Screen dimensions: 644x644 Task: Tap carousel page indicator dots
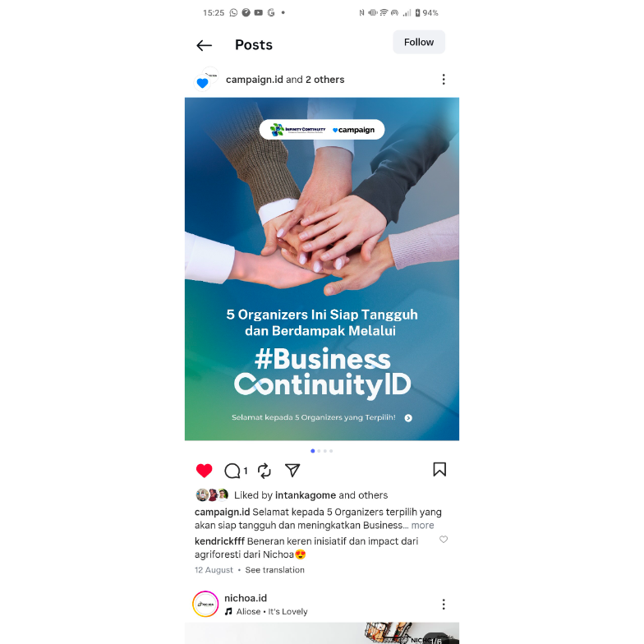click(x=322, y=451)
